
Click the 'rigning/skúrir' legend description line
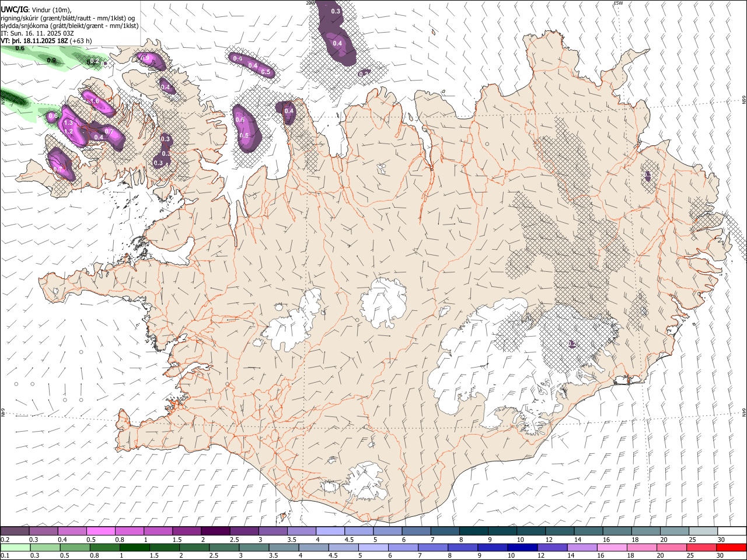pos(68,18)
